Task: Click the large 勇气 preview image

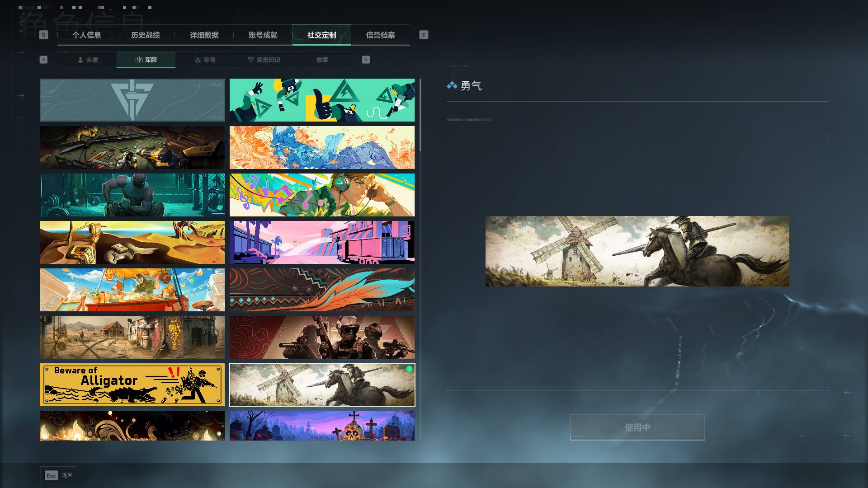Action: (637, 251)
